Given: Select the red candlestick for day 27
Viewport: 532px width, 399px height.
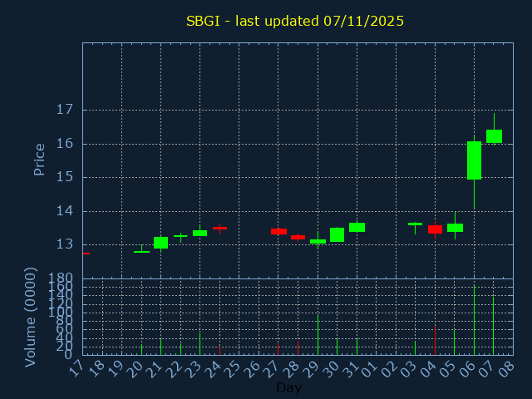Looking at the screenshot, I should click(278, 231).
